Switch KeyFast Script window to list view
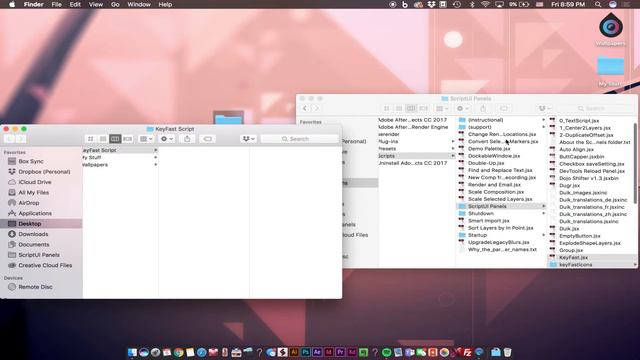Image resolution: width=640 pixels, height=360 pixels. point(103,139)
